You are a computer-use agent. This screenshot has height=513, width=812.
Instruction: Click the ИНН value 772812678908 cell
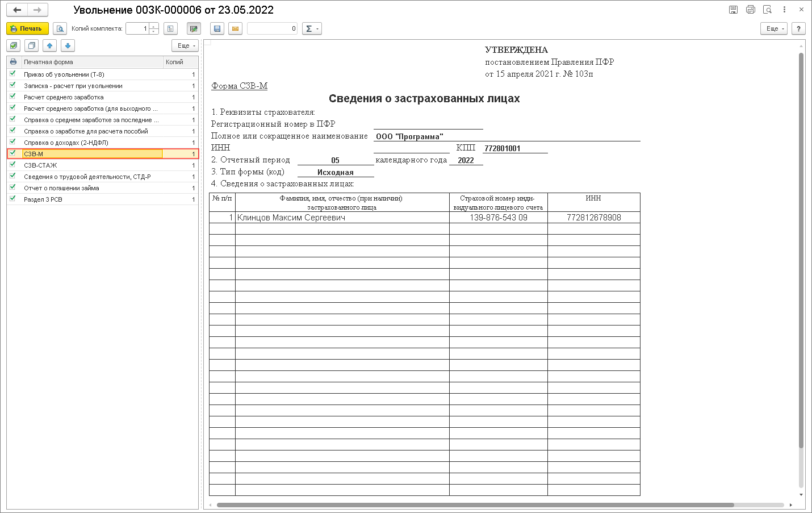click(594, 218)
